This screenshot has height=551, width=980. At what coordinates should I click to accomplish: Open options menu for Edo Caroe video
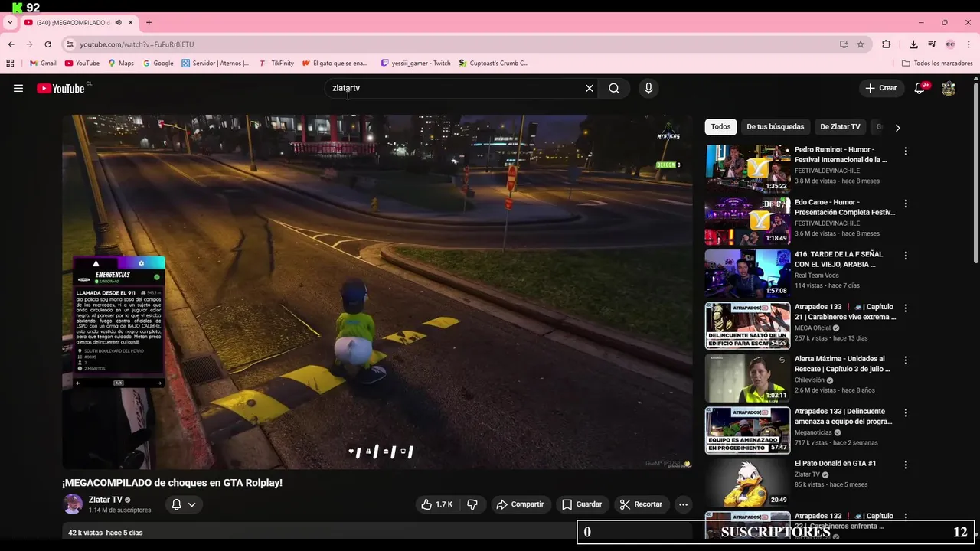tap(906, 204)
